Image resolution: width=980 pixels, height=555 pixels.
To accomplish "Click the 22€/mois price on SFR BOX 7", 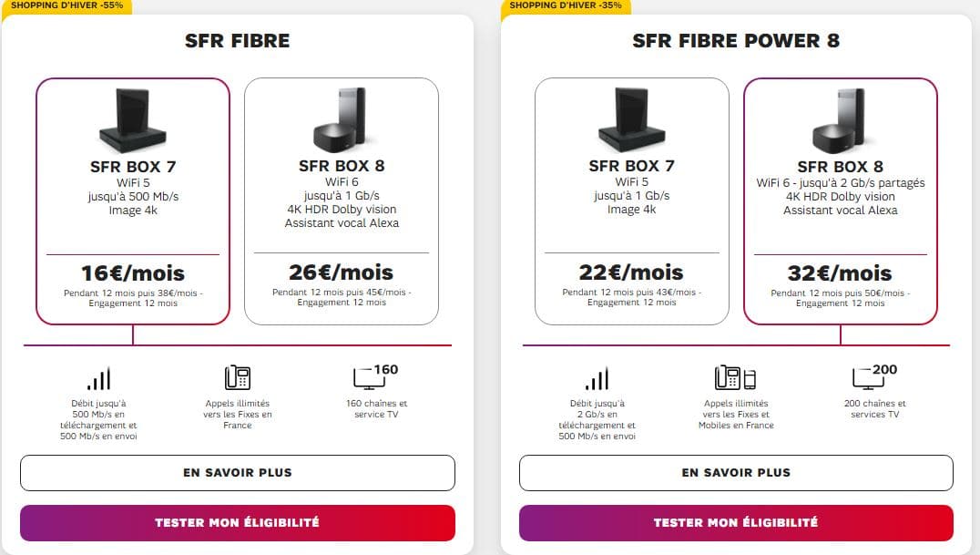I will coord(632,272).
